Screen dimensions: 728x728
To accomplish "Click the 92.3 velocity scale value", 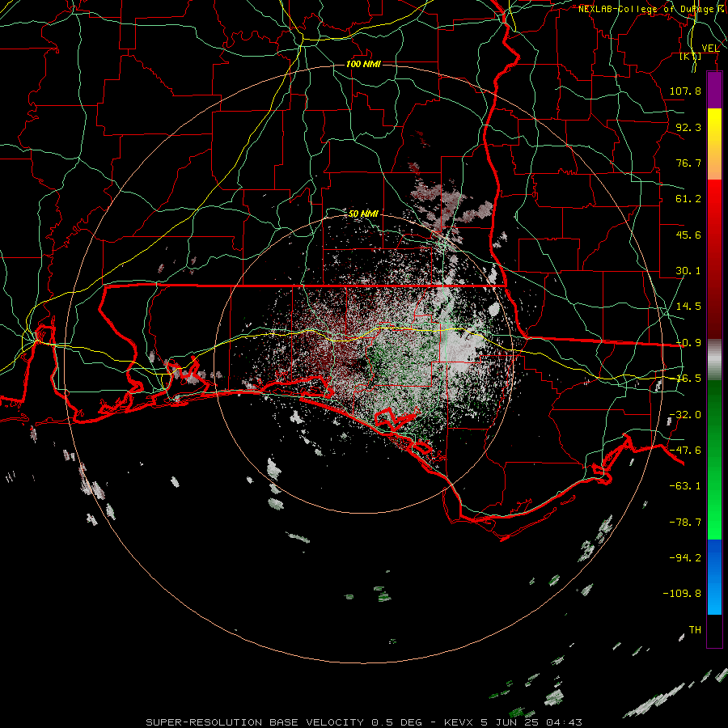I will pyautogui.click(x=688, y=127).
